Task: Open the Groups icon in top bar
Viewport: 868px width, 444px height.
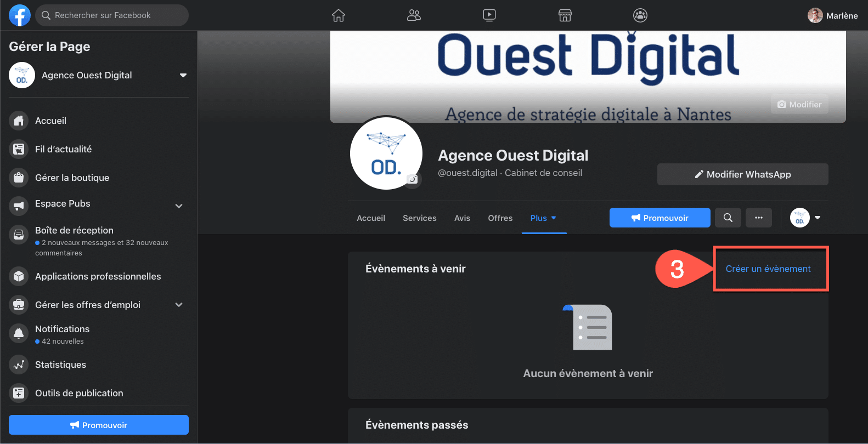Action: pos(640,15)
